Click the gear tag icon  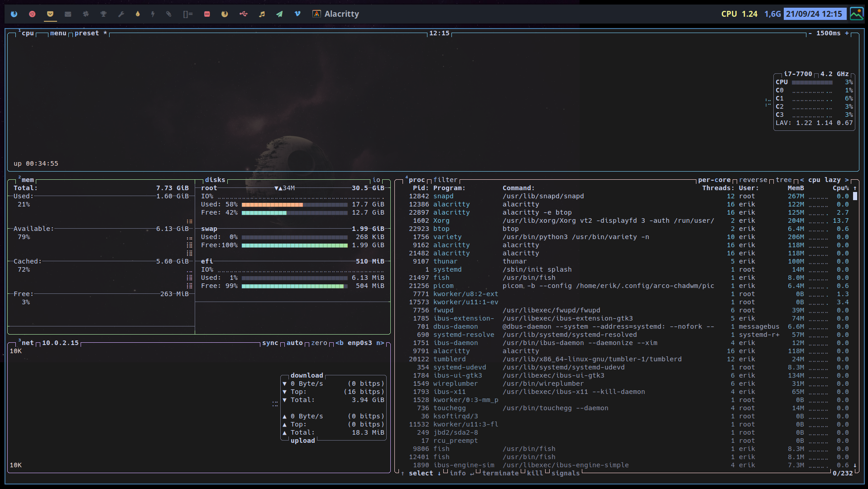[x=86, y=14]
